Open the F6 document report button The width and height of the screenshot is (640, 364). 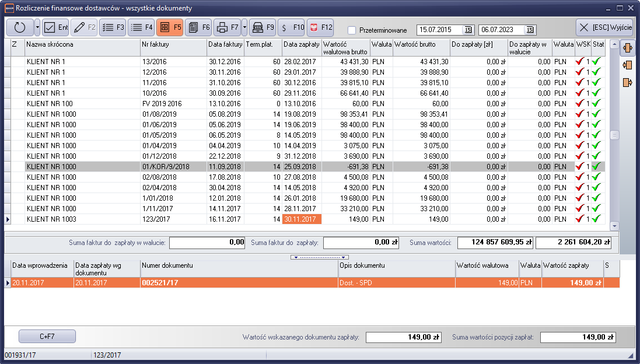point(198,27)
